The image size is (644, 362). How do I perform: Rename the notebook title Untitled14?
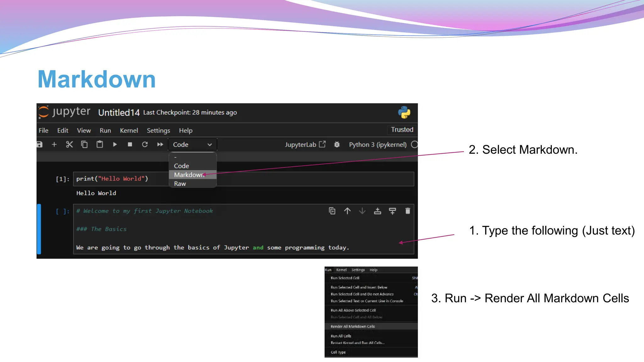[119, 112]
